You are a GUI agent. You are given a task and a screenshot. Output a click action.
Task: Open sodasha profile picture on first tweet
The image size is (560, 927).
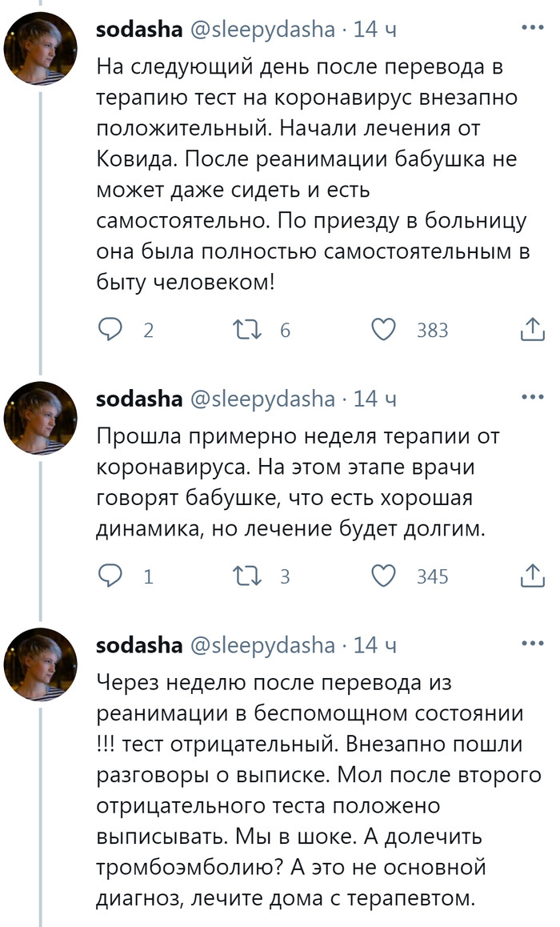click(41, 50)
